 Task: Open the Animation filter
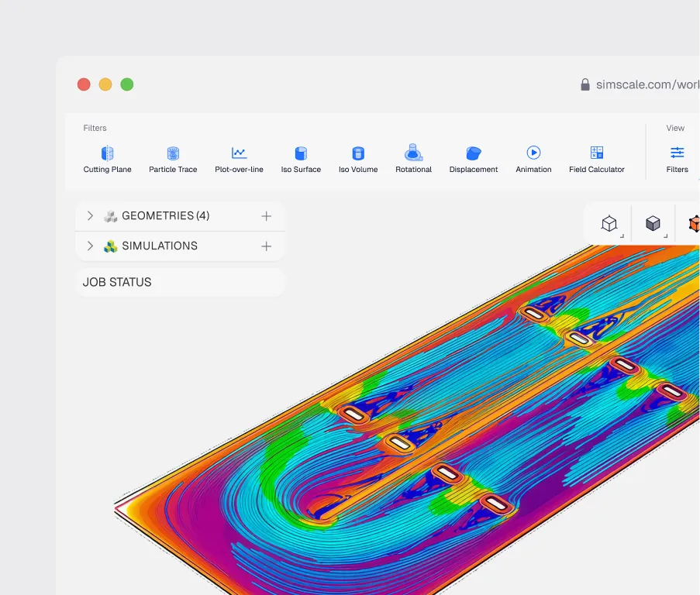point(533,160)
